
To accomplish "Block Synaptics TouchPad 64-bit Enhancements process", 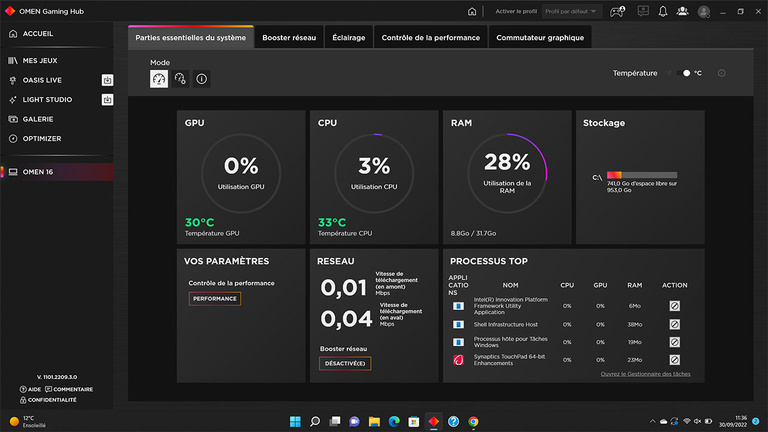I will (674, 360).
